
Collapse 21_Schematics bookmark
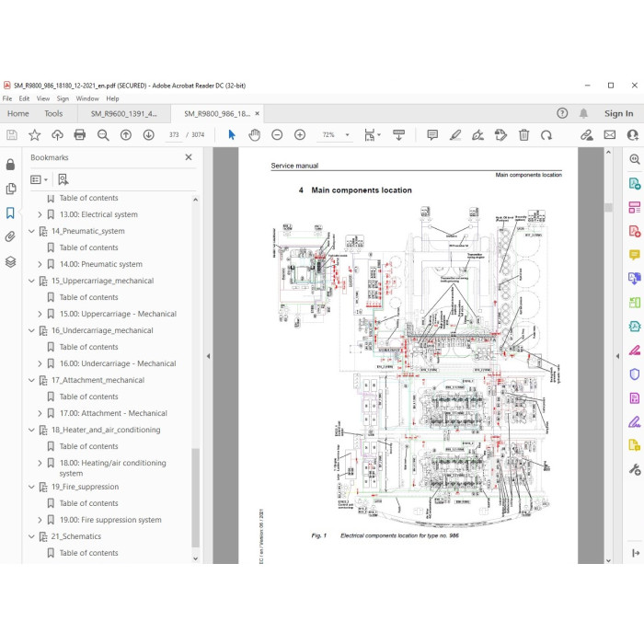31,536
